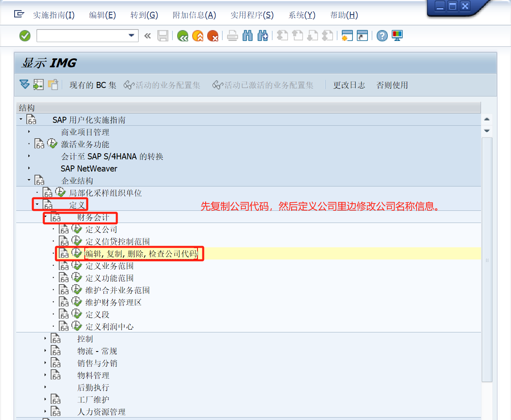Viewport: 511px width, 420px height.
Task: Click the execute clock icon for 定义公司
Action: click(x=77, y=229)
